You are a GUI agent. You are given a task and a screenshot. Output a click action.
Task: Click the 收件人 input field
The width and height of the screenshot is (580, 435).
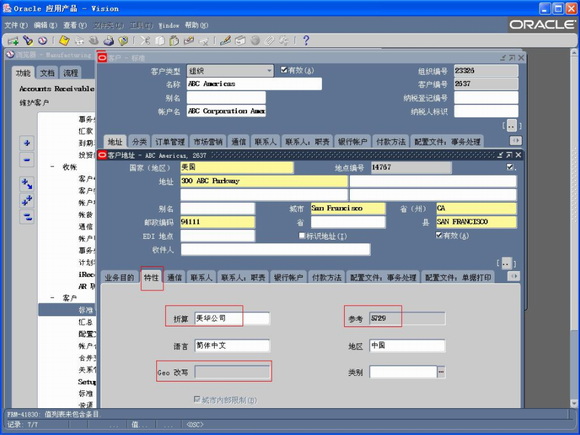tap(275, 250)
